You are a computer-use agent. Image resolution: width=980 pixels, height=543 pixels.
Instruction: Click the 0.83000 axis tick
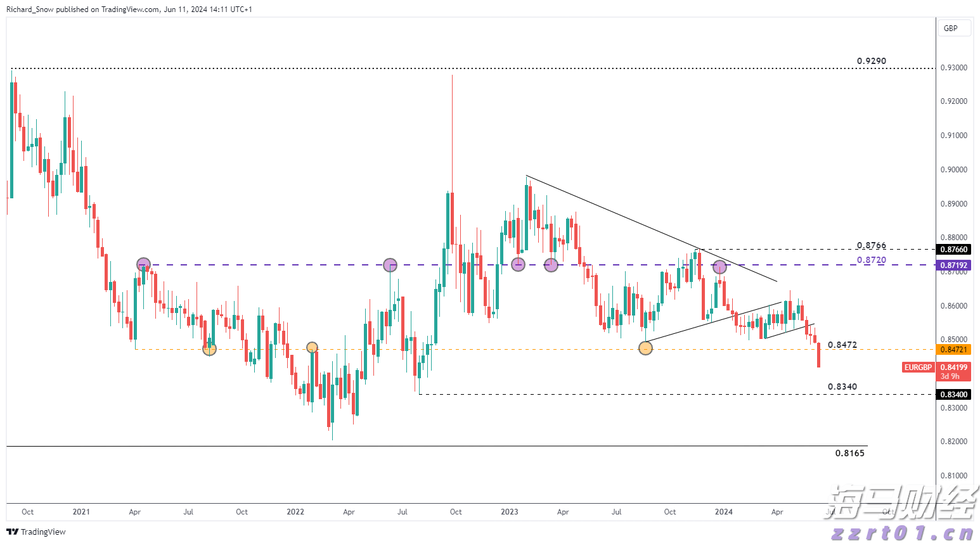pyautogui.click(x=953, y=408)
